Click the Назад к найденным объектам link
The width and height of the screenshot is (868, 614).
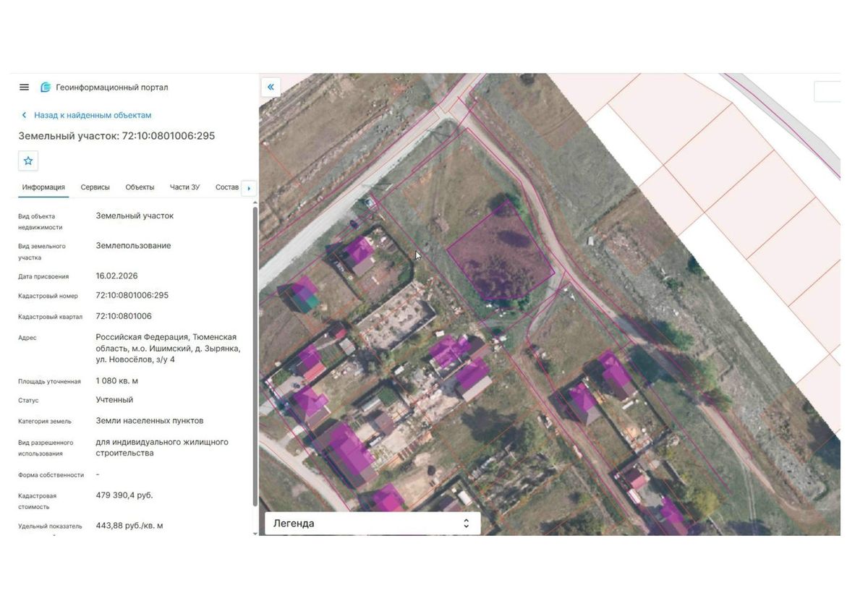pos(93,115)
